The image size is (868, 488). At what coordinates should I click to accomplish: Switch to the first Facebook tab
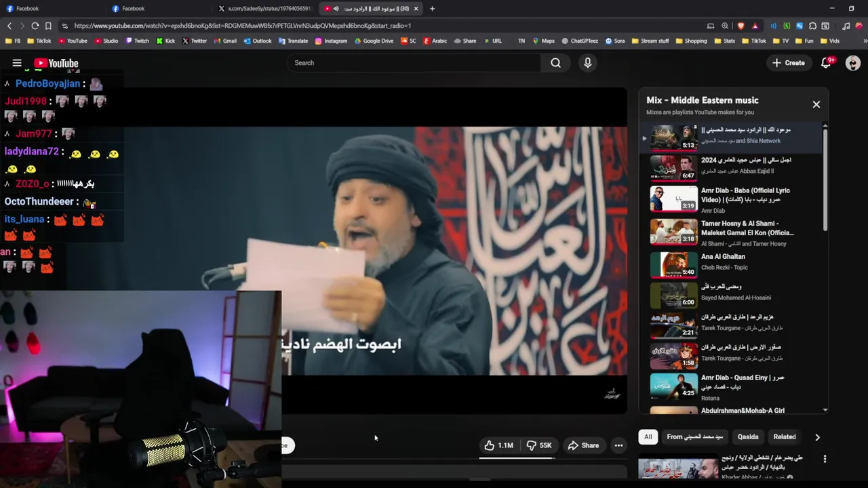click(53, 9)
